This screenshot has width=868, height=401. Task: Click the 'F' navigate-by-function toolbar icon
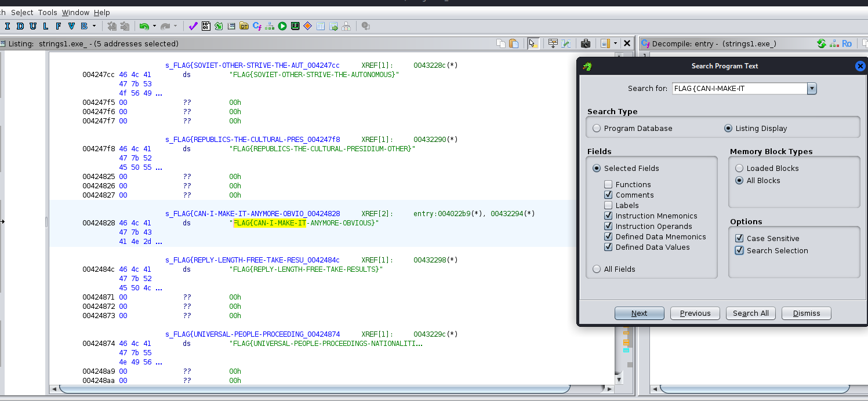59,26
